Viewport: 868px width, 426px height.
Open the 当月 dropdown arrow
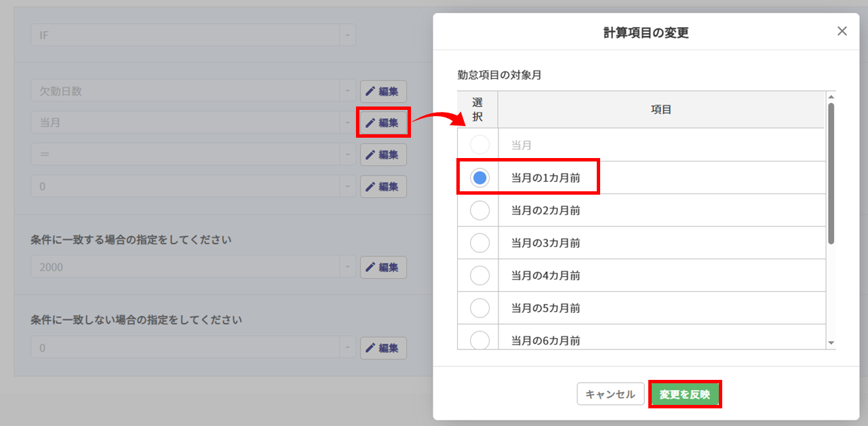347,123
